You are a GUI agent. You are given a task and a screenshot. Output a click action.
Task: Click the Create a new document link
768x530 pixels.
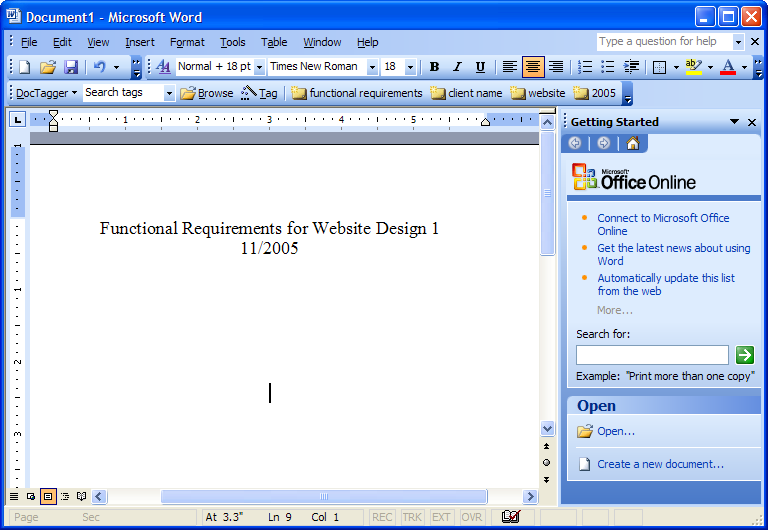pyautogui.click(x=660, y=464)
